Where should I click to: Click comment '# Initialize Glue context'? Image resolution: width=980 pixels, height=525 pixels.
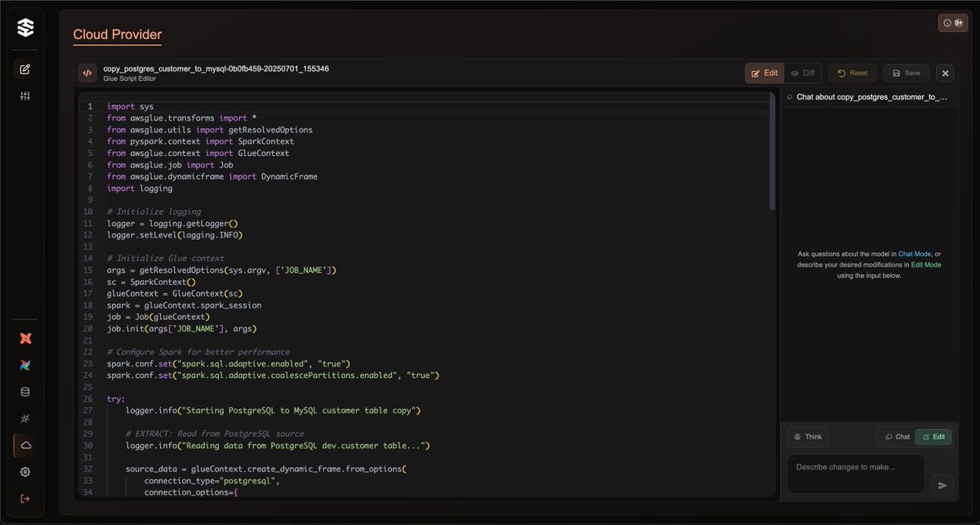tap(166, 258)
